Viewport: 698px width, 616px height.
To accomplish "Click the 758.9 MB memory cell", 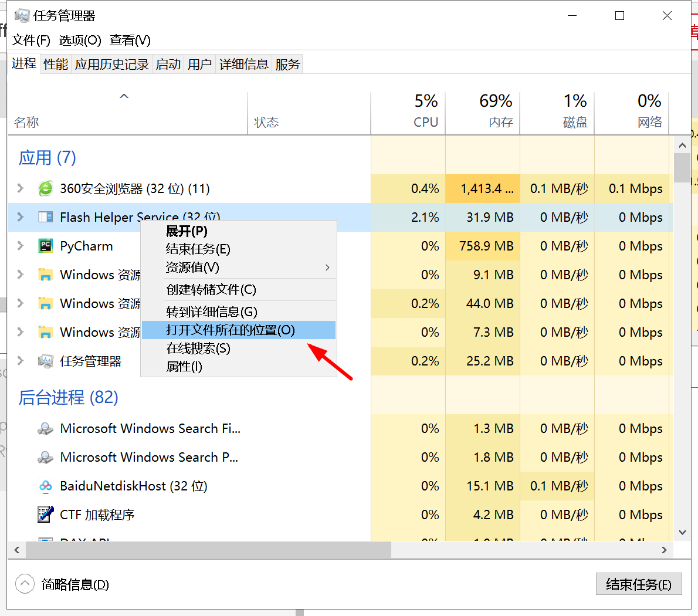I will click(x=483, y=246).
